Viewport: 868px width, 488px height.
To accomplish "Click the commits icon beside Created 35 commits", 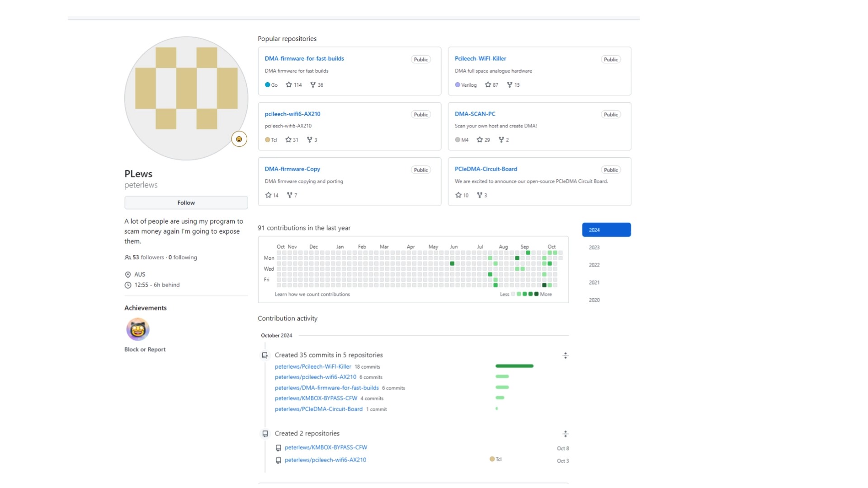I will tap(265, 356).
